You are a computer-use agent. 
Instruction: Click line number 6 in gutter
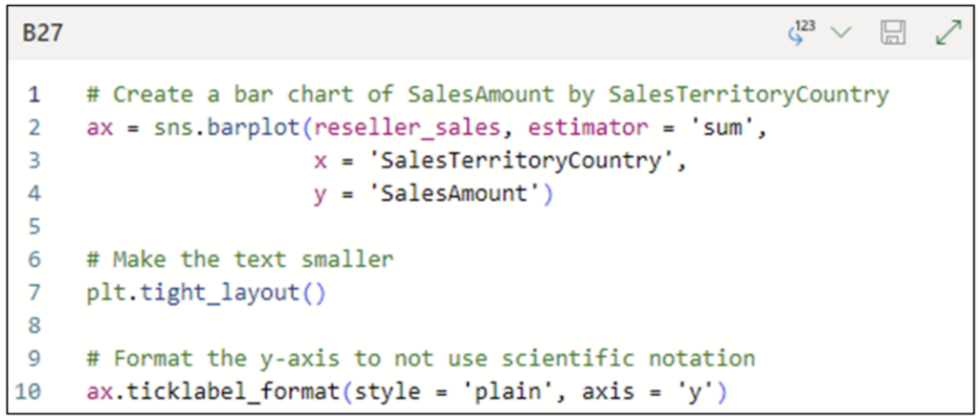tap(33, 260)
